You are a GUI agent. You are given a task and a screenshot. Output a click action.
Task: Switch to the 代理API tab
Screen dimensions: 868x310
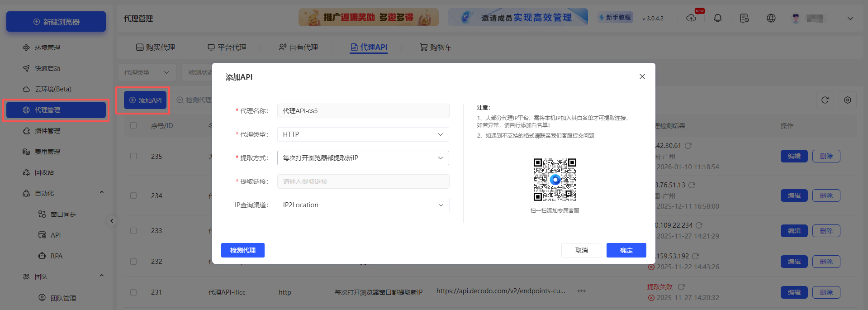[x=369, y=47]
